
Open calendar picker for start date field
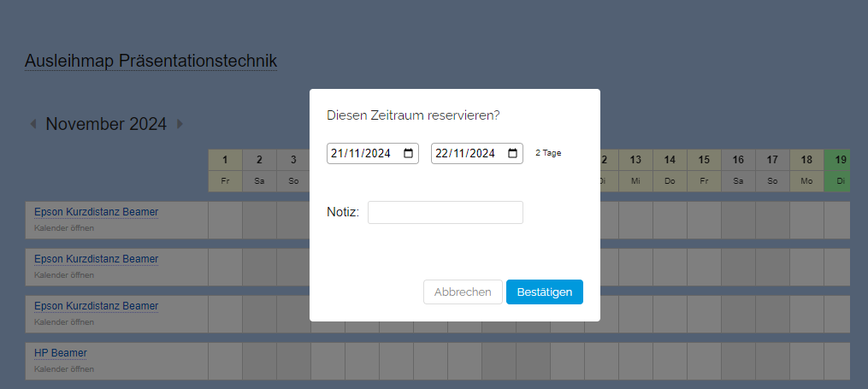[x=409, y=154]
